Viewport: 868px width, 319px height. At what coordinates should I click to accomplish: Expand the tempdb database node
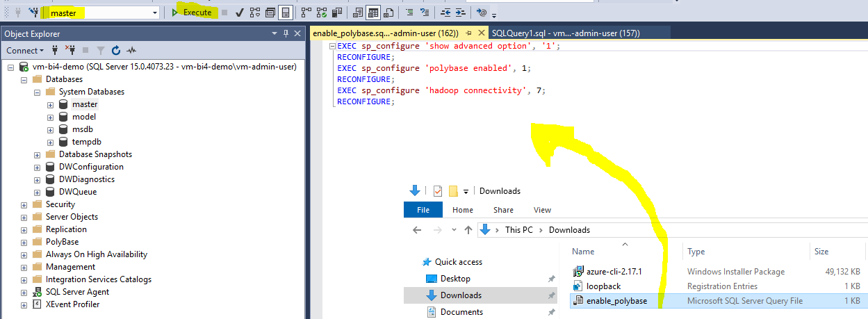pyautogui.click(x=50, y=142)
